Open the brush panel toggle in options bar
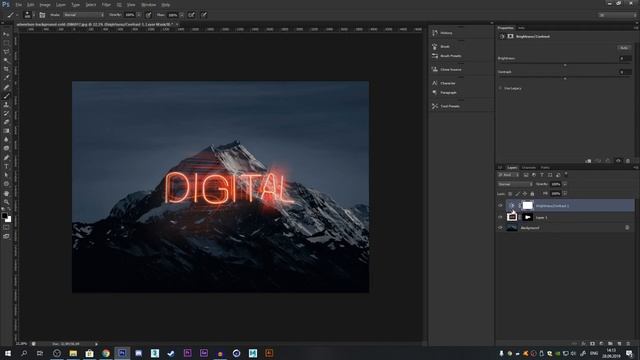 42,15
